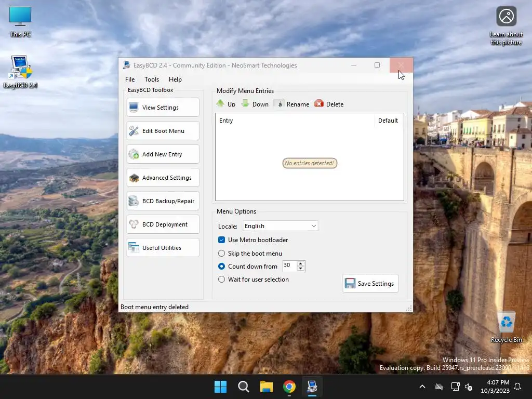The width and height of the screenshot is (532, 399).
Task: Open the Tools menu
Action: 152,79
